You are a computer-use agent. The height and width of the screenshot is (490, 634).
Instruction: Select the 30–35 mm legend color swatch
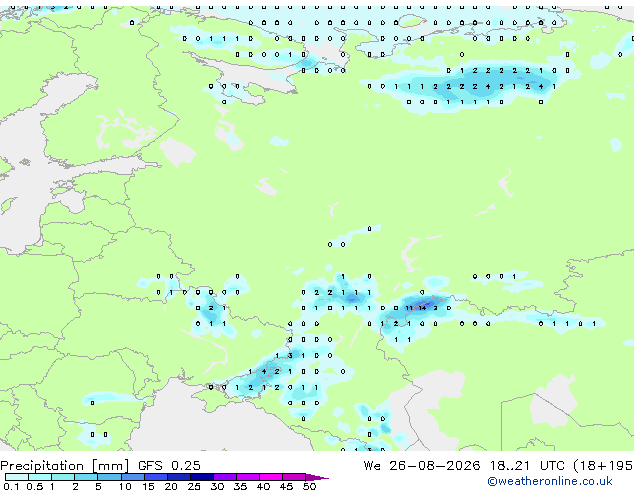225,477
